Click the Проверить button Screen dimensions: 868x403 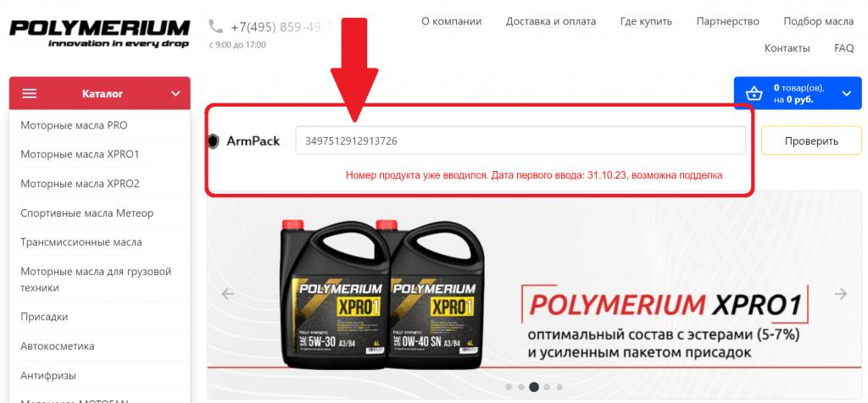tap(811, 141)
